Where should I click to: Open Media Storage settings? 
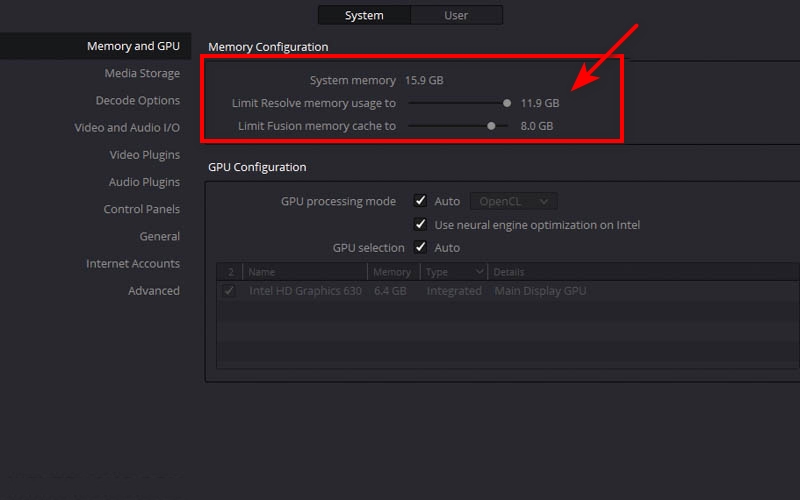coord(142,73)
